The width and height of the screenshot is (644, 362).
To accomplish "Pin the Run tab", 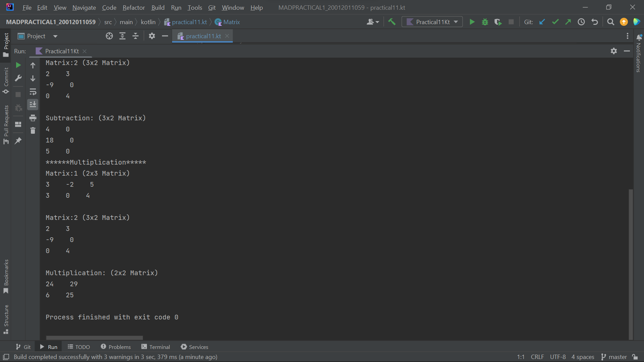I will (x=18, y=141).
